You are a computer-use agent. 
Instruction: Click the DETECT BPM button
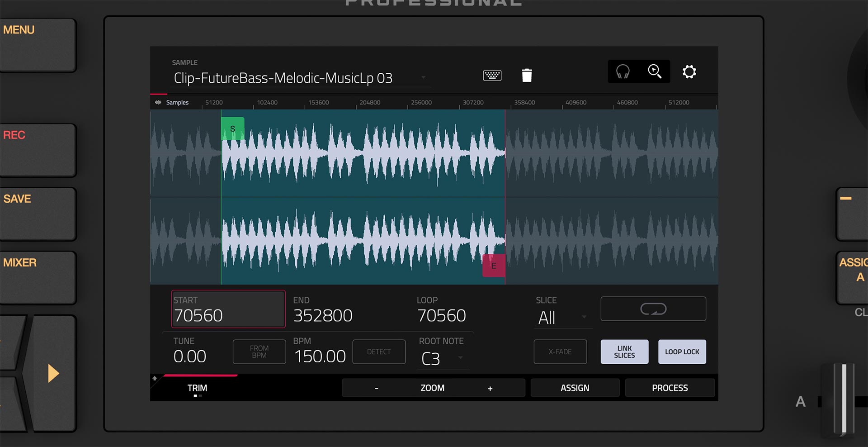click(378, 352)
